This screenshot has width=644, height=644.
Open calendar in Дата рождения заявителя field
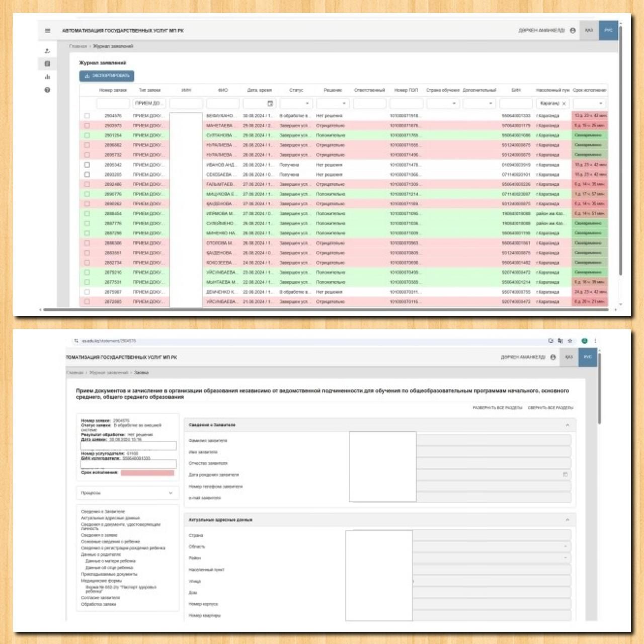coord(565,474)
